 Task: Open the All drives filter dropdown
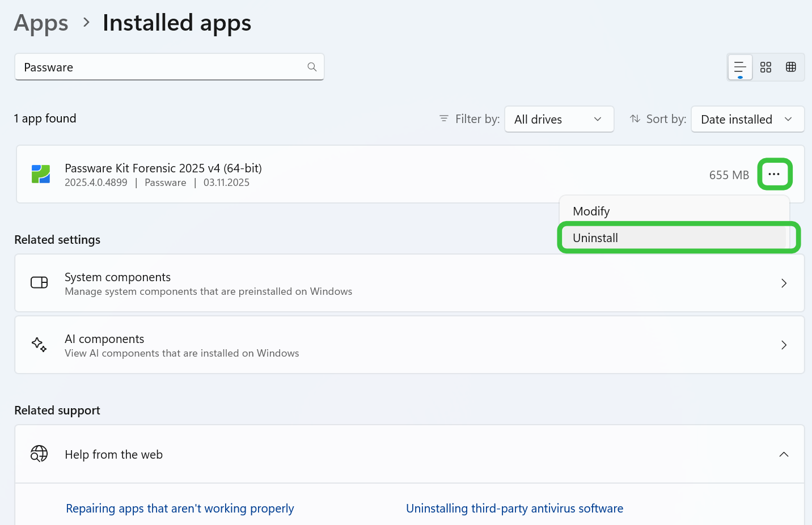pyautogui.click(x=559, y=119)
